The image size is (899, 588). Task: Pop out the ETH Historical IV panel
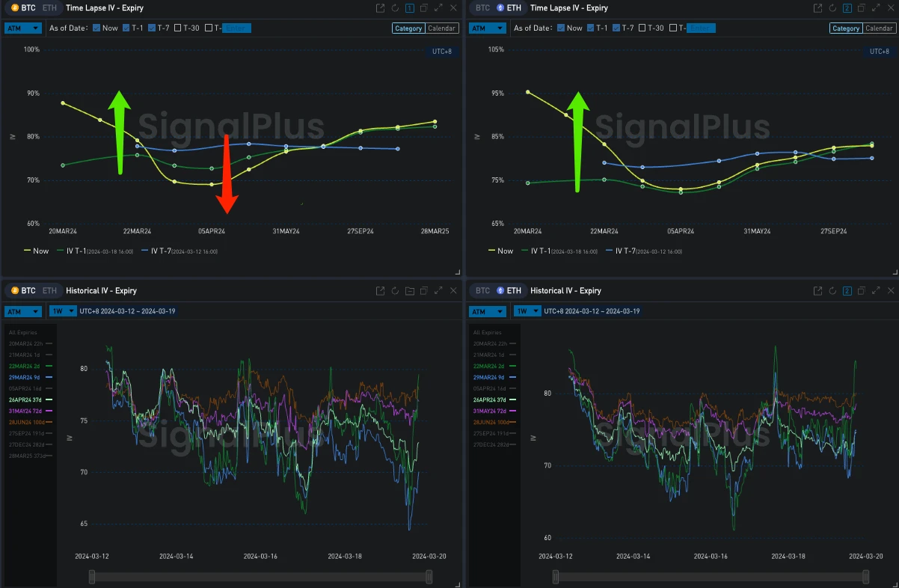(818, 291)
